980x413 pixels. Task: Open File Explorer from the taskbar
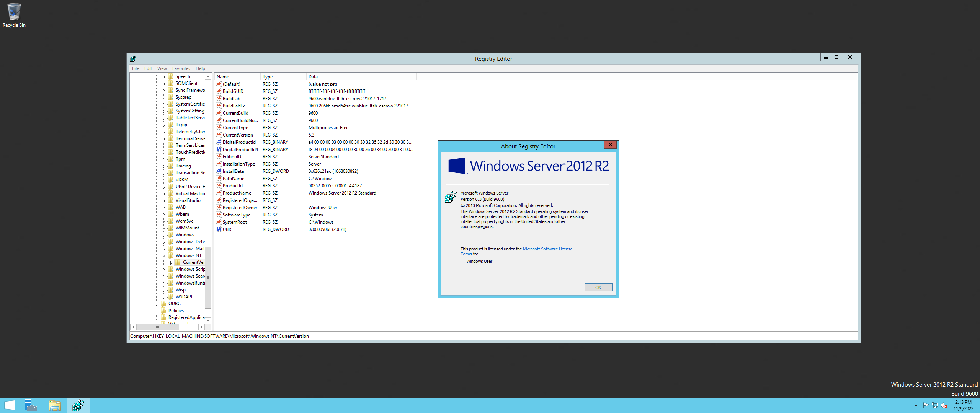[55, 405]
